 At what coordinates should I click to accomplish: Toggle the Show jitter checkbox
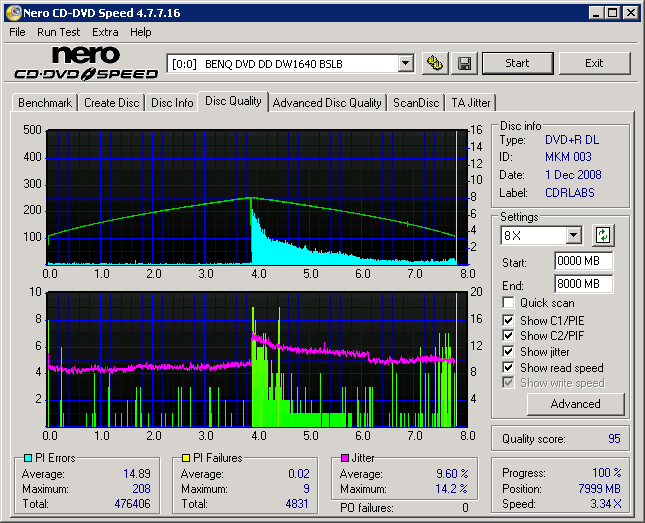pos(509,352)
